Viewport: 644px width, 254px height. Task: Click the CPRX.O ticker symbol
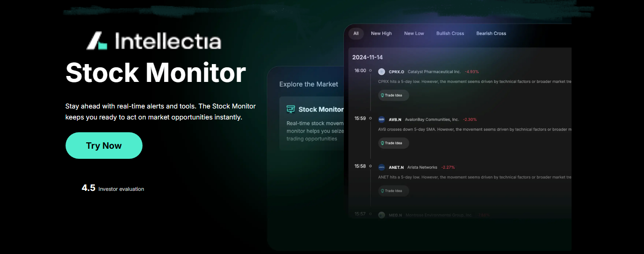coord(396,72)
